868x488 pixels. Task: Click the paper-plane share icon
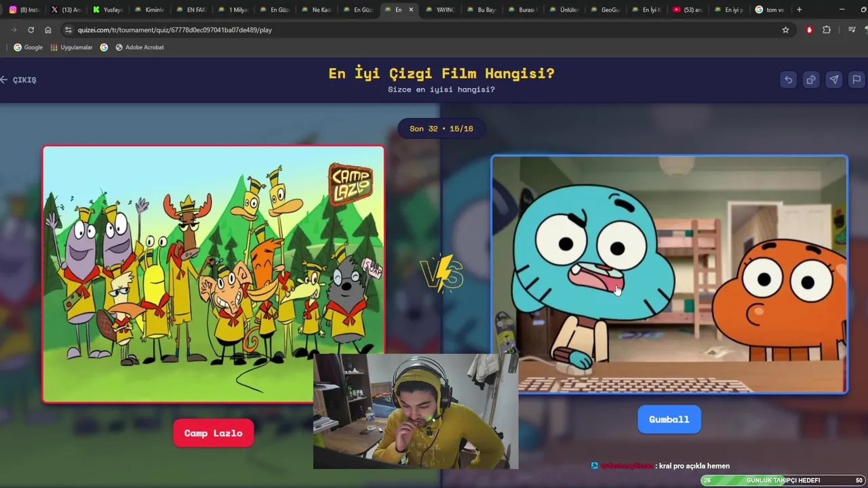[834, 80]
